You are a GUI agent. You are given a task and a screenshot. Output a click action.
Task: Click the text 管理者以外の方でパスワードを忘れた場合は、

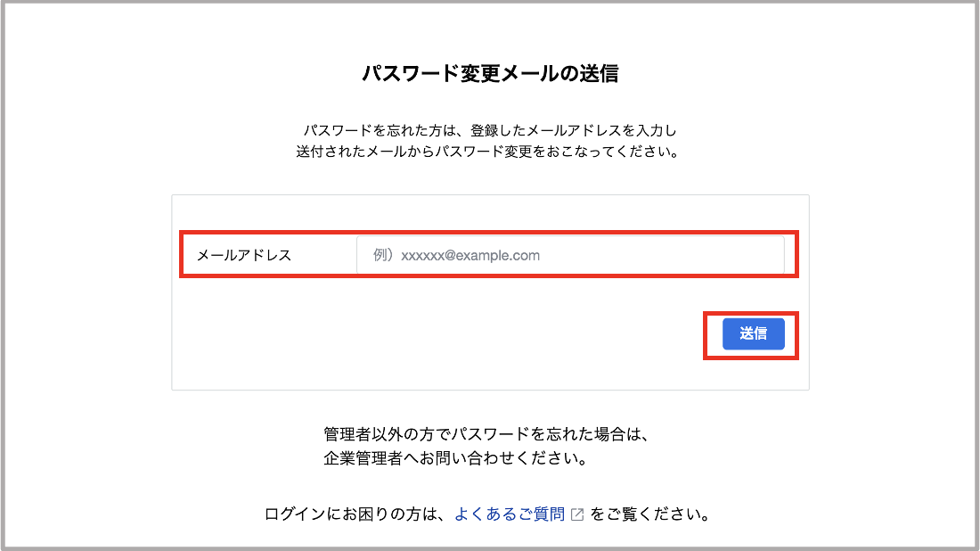[x=488, y=434]
